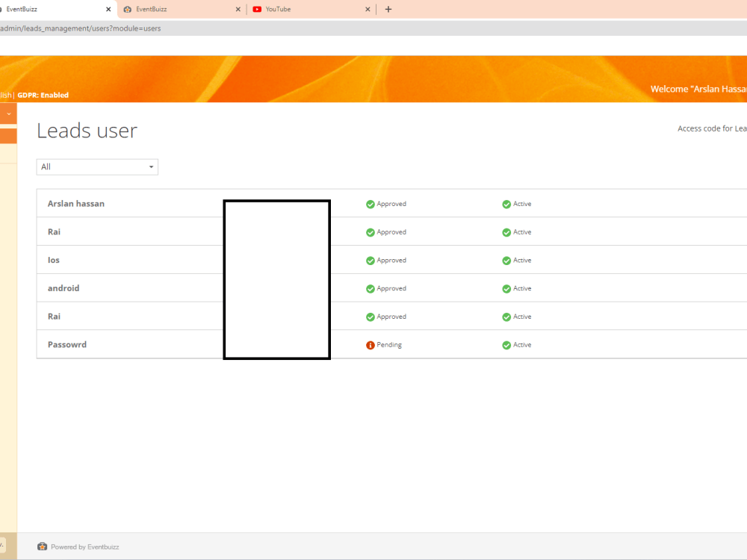
Task: Click the Approved check icon for Ios
Action: coord(371,261)
